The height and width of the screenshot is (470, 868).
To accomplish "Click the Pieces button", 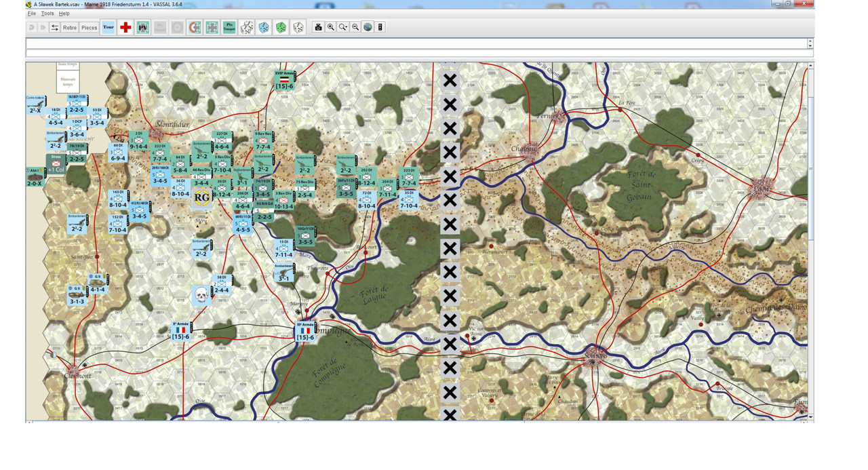I will pos(90,27).
